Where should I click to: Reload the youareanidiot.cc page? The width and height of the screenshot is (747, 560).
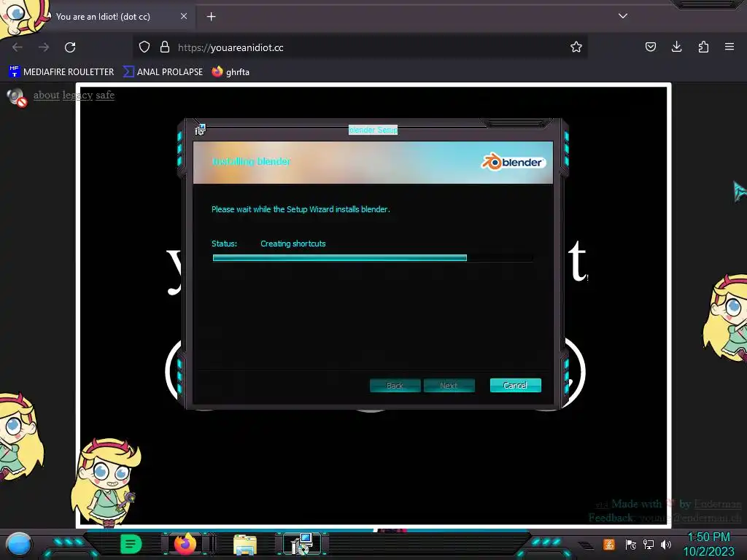coord(70,47)
